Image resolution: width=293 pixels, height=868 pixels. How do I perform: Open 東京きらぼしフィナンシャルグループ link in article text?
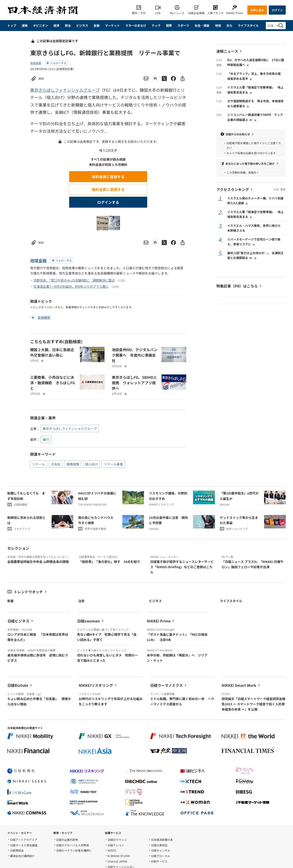point(65,90)
